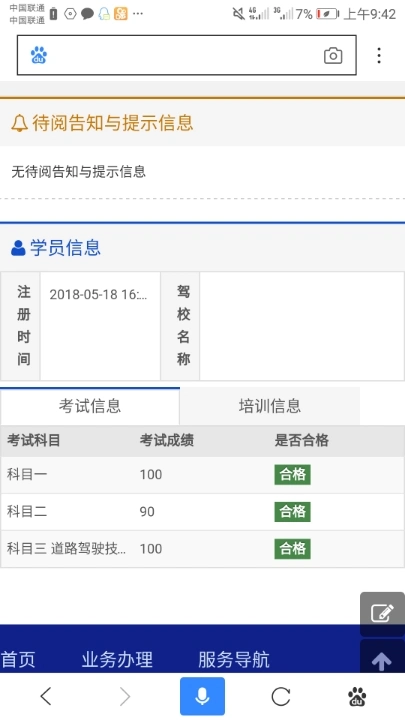Tap the person icon beside 学员信息
This screenshot has width=405, height=720.
[18, 248]
